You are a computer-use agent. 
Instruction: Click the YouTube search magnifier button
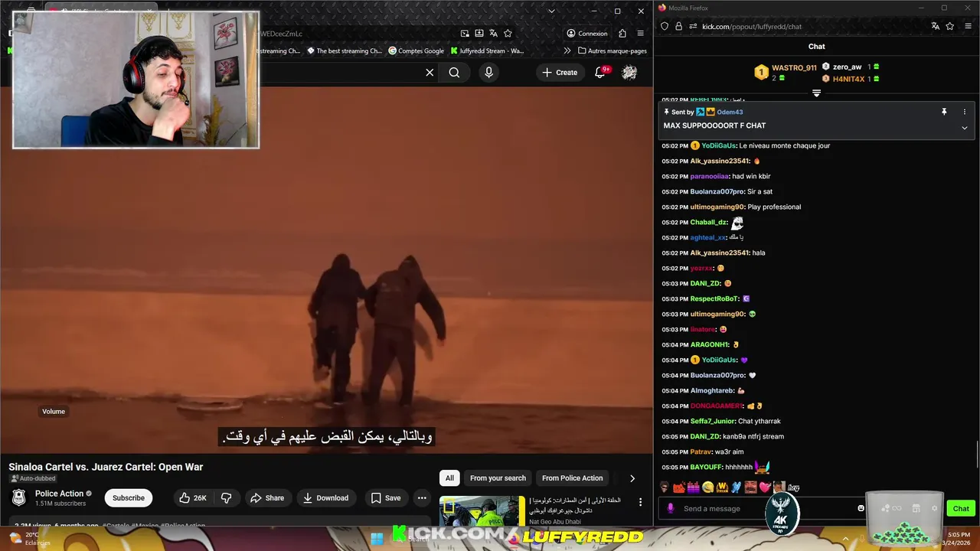[x=454, y=73]
